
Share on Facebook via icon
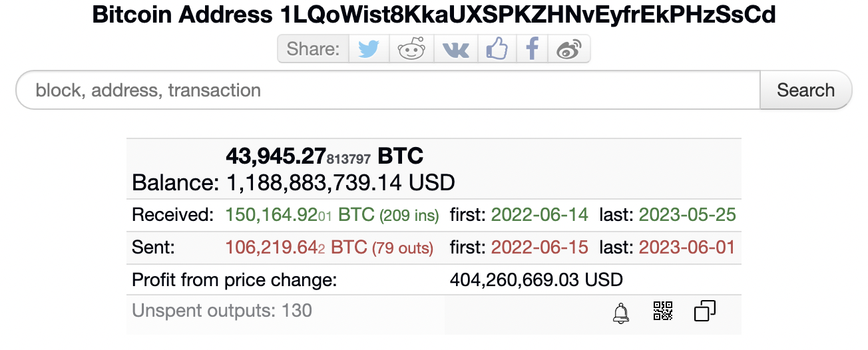point(532,49)
